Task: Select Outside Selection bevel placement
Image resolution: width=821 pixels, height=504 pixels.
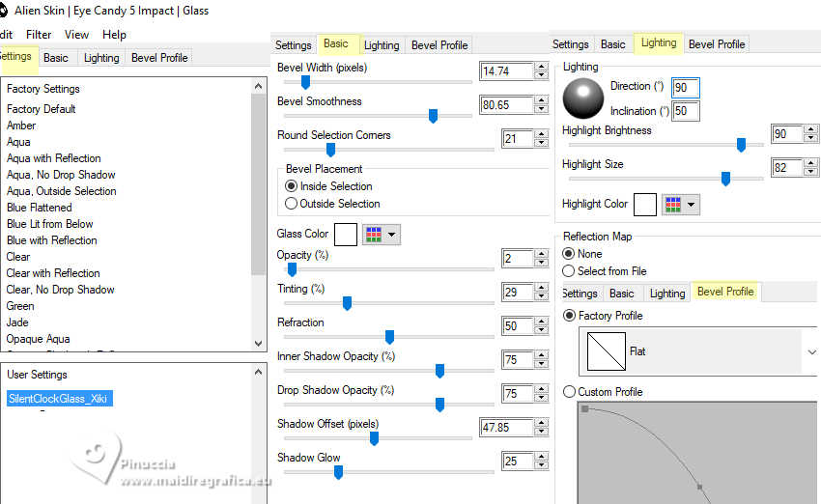Action: [x=332, y=204]
